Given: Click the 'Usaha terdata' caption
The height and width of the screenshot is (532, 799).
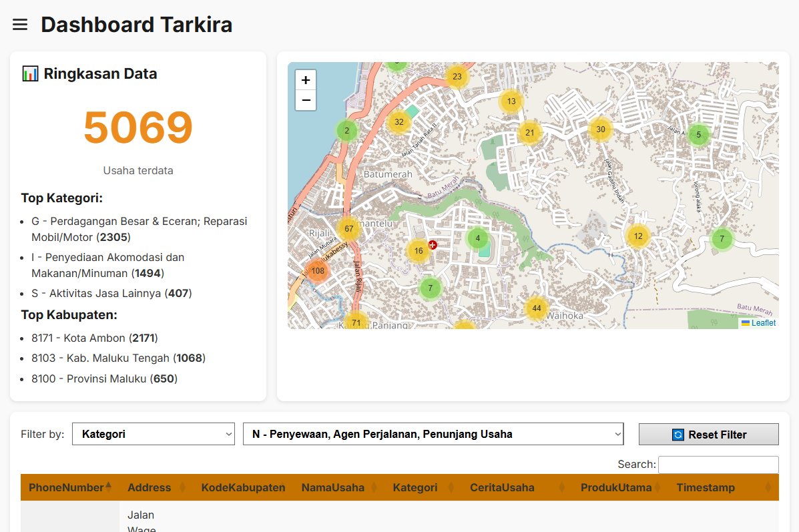Looking at the screenshot, I should coord(138,171).
